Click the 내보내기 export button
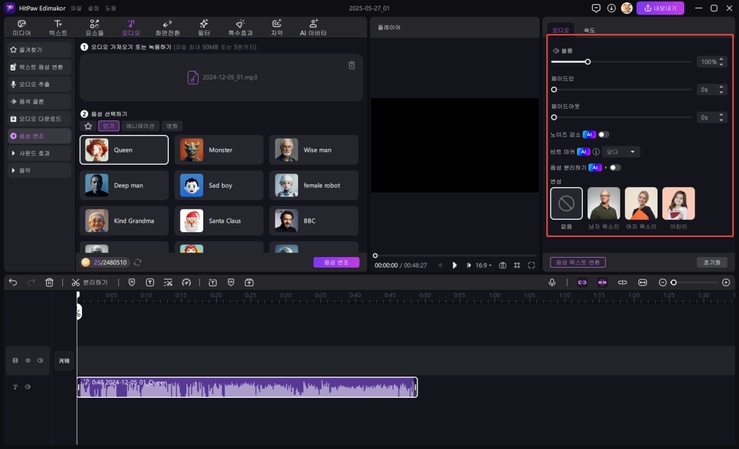 660,8
